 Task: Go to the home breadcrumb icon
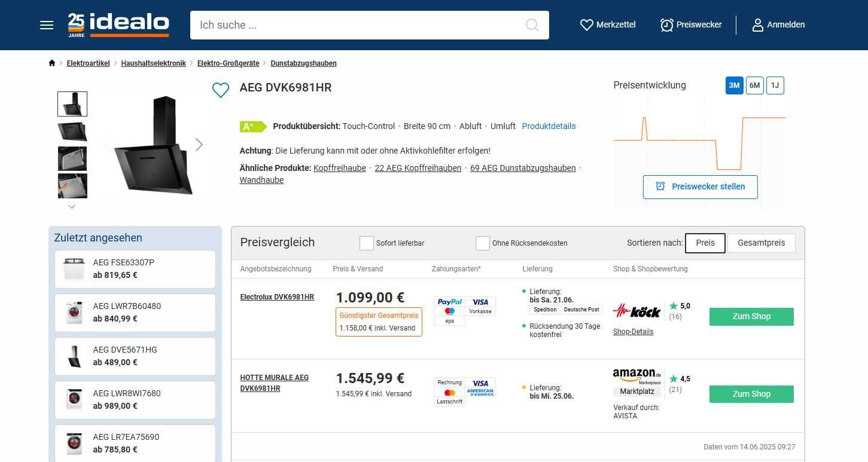click(x=52, y=63)
